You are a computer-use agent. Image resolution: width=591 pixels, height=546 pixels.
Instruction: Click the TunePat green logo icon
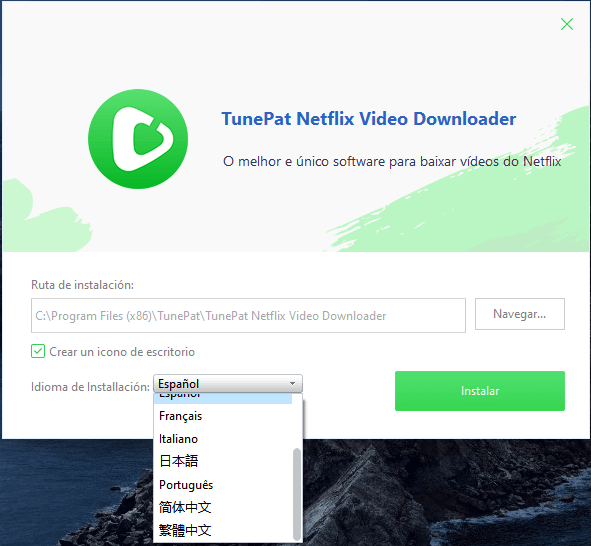coord(138,139)
